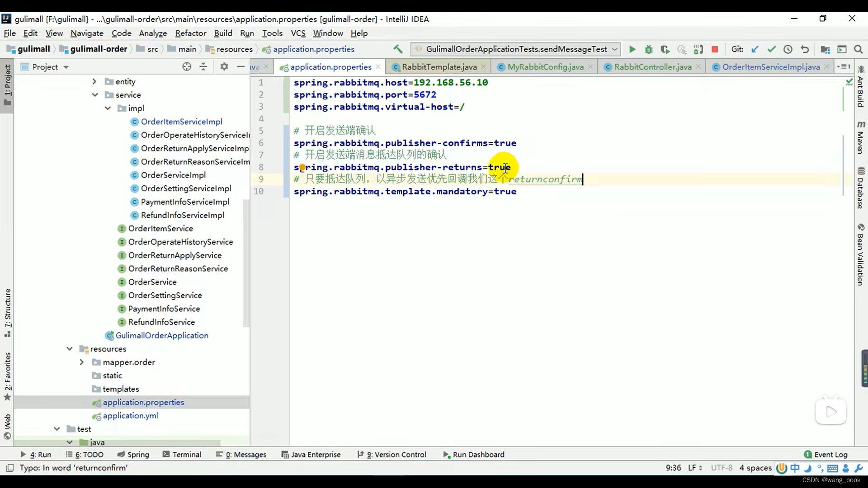Click the UTF-8 encoding status bar
Image resolution: width=868 pixels, height=488 pixels.
click(x=725, y=468)
